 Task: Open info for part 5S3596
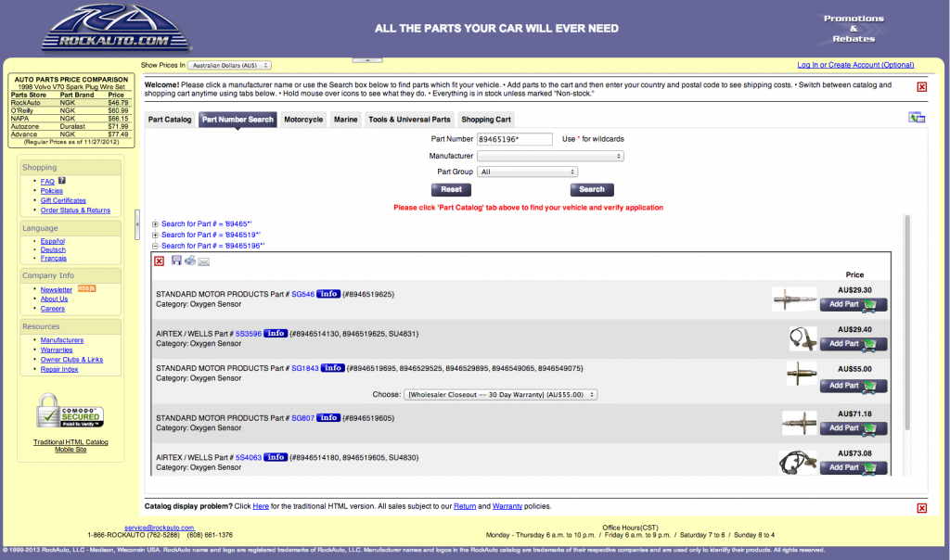coord(276,334)
